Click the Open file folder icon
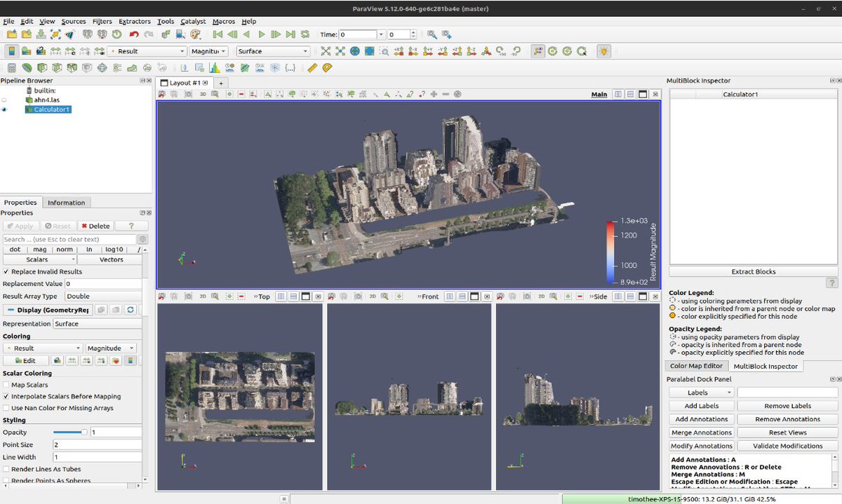 pyautogui.click(x=12, y=34)
